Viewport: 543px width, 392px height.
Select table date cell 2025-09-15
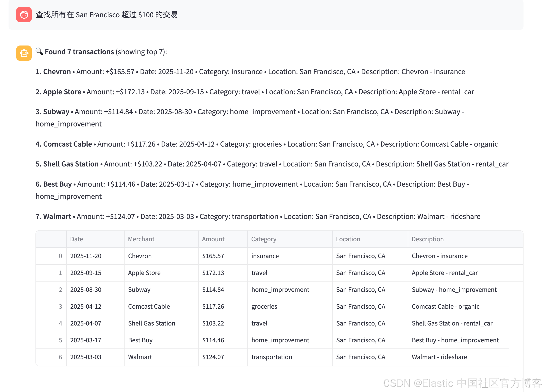(x=95, y=273)
